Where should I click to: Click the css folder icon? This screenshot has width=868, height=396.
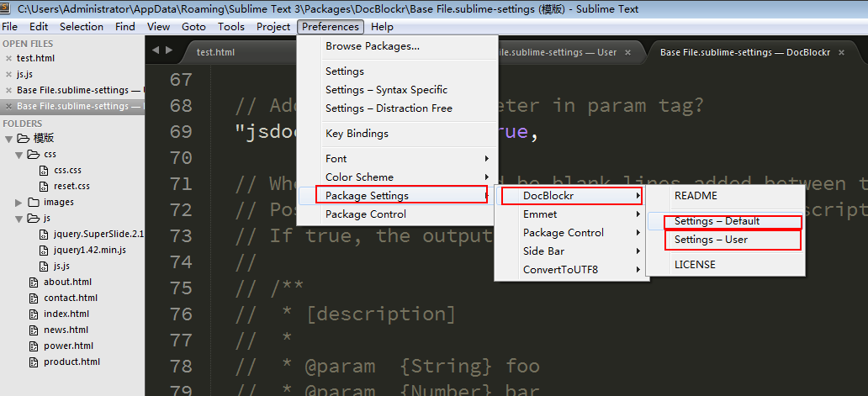pyautogui.click(x=34, y=155)
